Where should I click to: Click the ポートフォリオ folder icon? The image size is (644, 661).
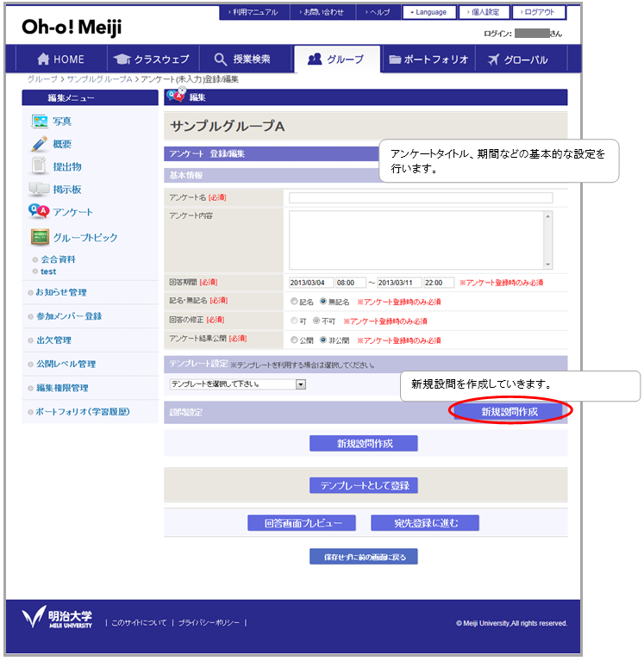[395, 59]
